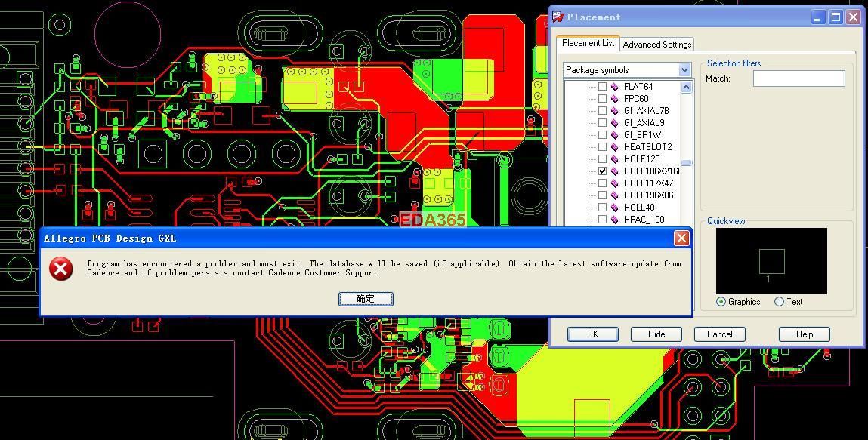This screenshot has height=440, width=868.
Task: Click the symbol list scroll-up arrow
Action: (687, 87)
